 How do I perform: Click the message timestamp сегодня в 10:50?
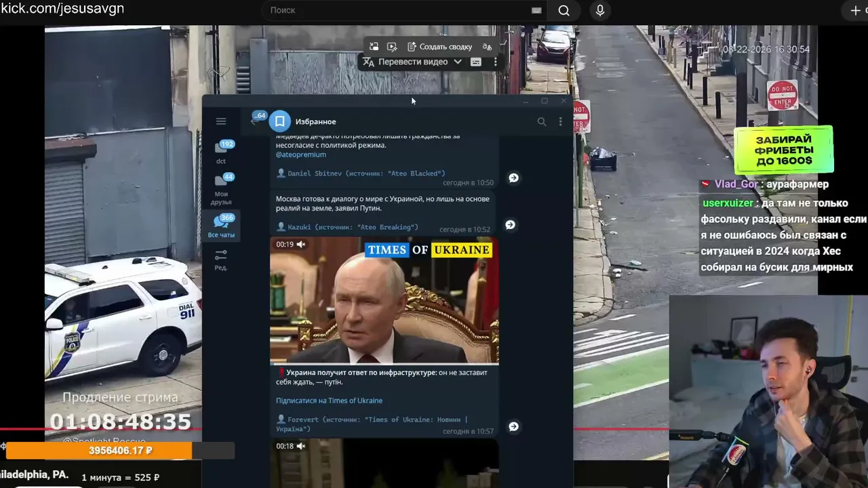(x=468, y=183)
